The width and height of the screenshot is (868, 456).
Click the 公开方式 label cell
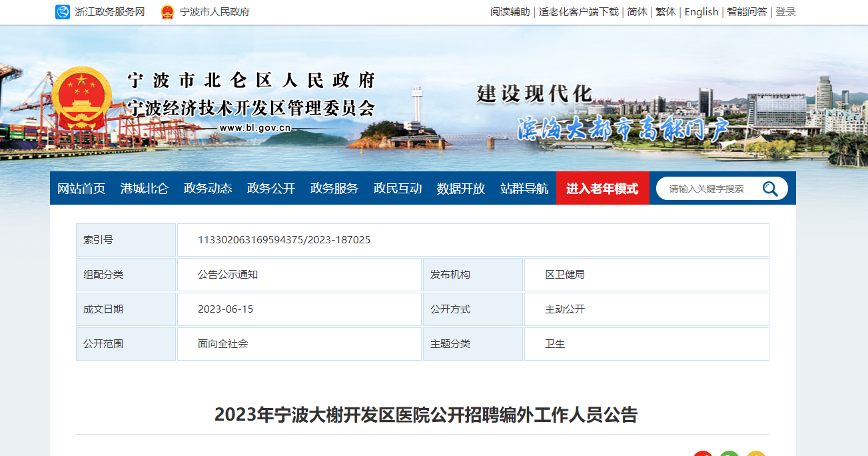[x=473, y=309]
